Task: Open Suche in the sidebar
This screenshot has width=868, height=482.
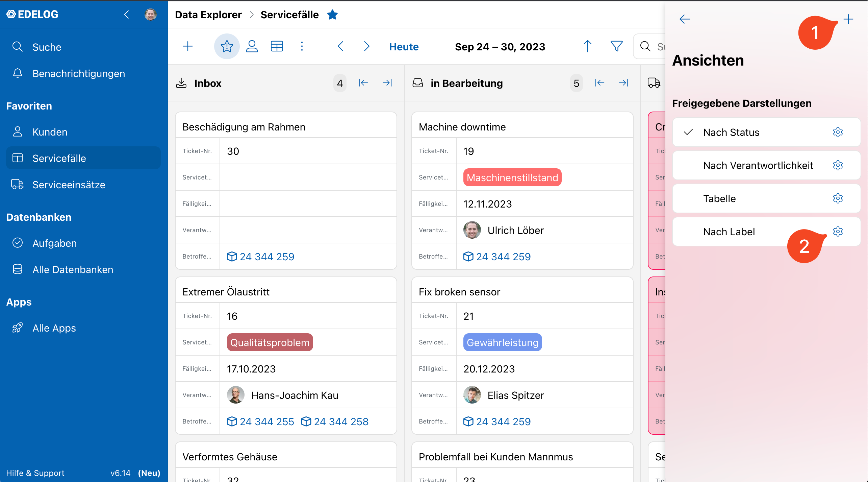Action: (x=47, y=47)
